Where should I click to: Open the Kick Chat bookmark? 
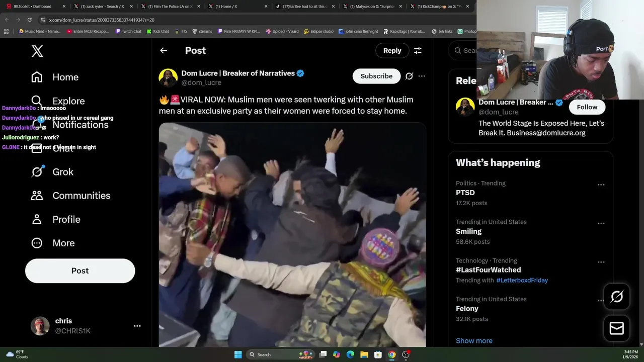pyautogui.click(x=158, y=31)
